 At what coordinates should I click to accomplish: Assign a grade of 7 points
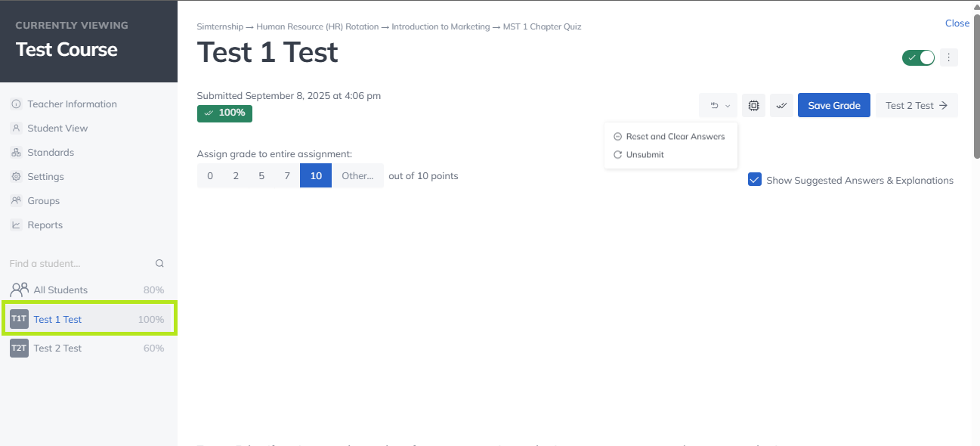click(x=287, y=176)
